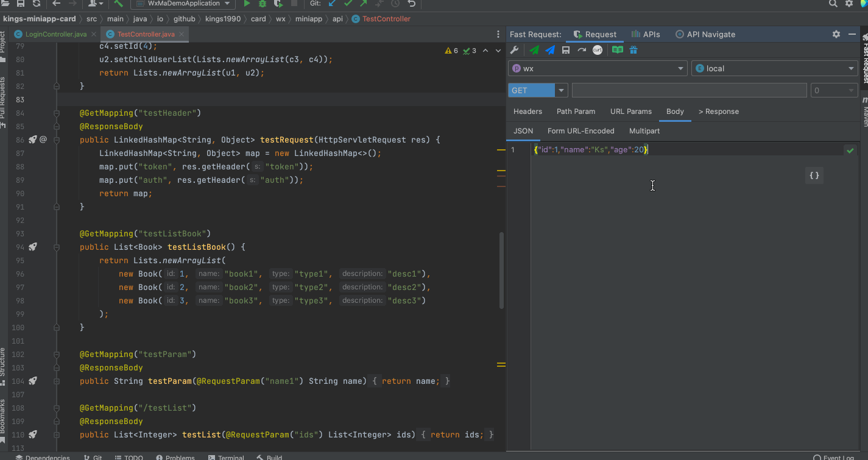The image size is (868, 460).
Task: Open the WxMaDemoApplication run configuration dropdown
Action: tap(183, 4)
